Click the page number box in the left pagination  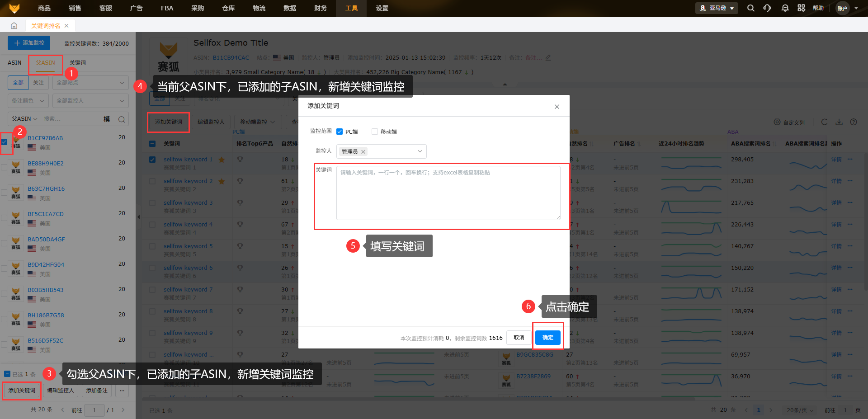coord(94,410)
